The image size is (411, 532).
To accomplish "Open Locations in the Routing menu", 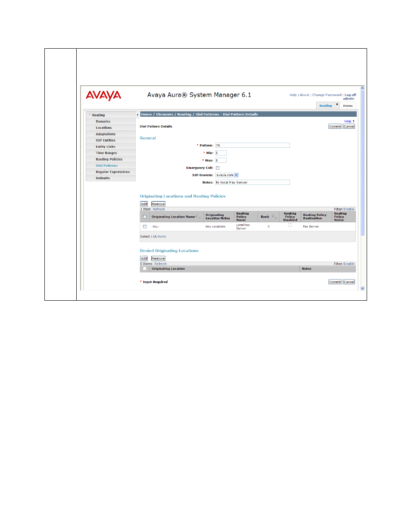I will 104,128.
